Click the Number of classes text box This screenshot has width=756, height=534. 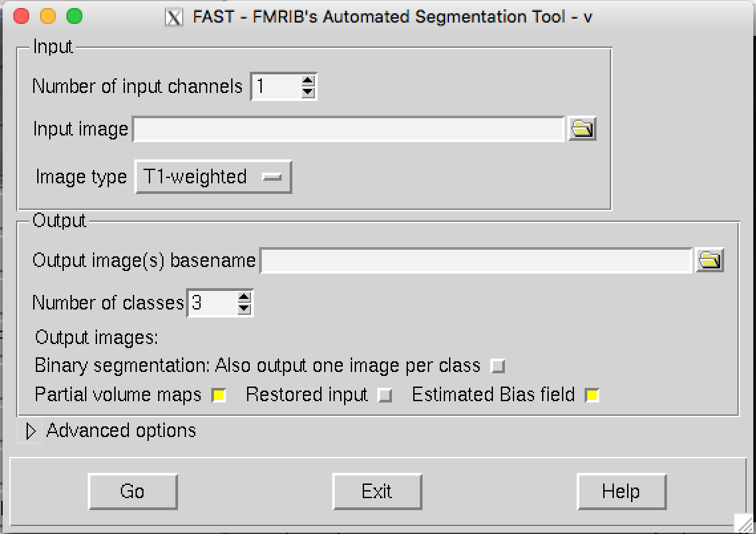coord(213,303)
